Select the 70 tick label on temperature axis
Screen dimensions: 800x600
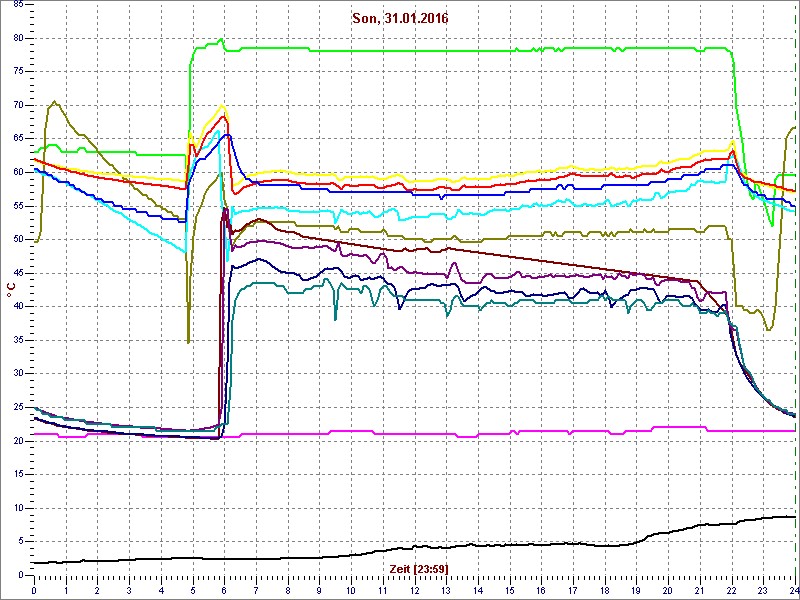coord(18,106)
